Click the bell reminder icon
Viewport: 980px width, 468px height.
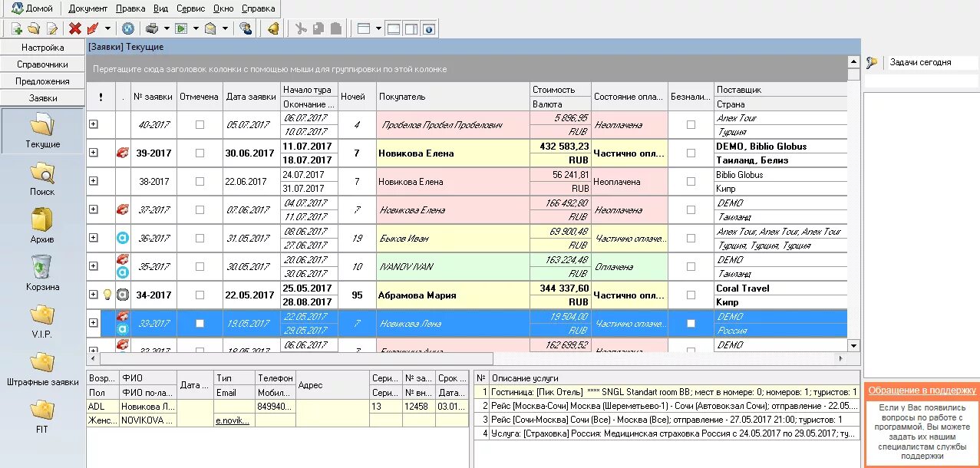(273, 29)
